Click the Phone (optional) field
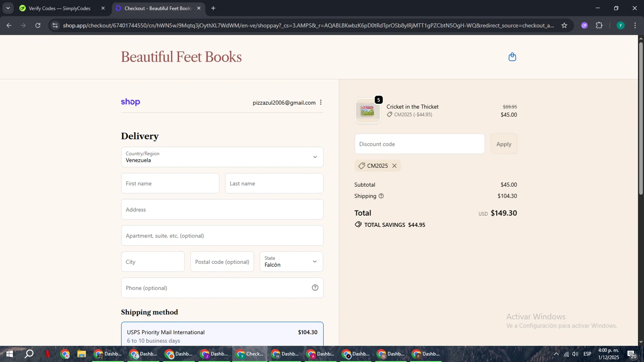This screenshot has width=644, height=362. tap(222, 288)
